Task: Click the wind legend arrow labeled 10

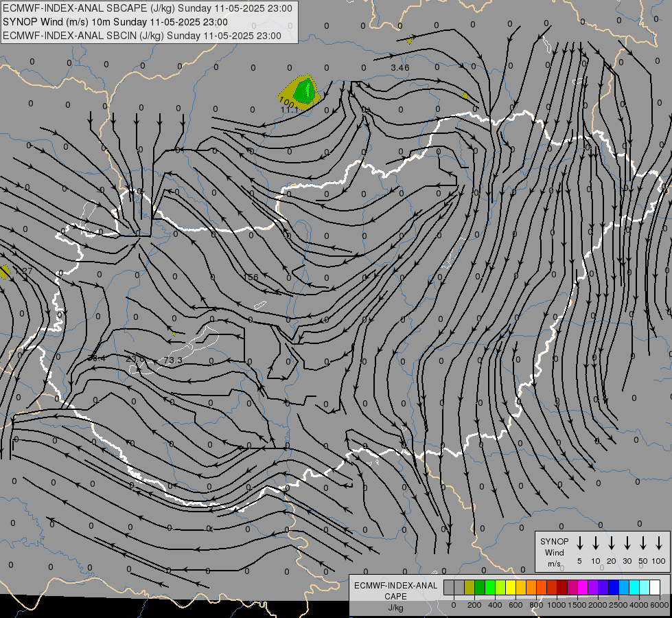Action: point(595,543)
